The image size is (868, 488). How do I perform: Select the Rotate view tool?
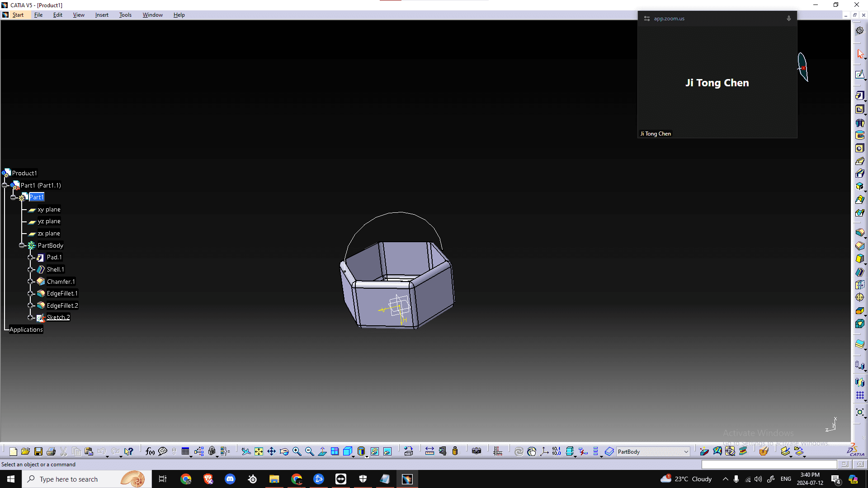pyautogui.click(x=284, y=451)
